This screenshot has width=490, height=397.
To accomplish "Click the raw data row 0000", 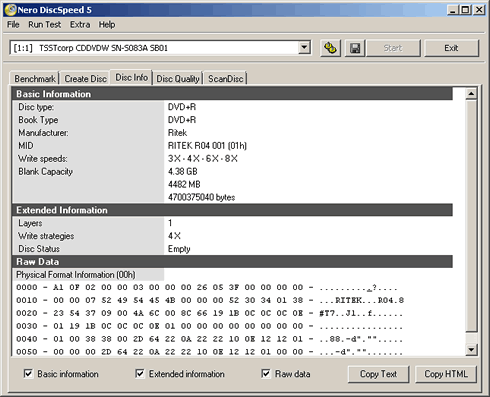I will (207, 288).
